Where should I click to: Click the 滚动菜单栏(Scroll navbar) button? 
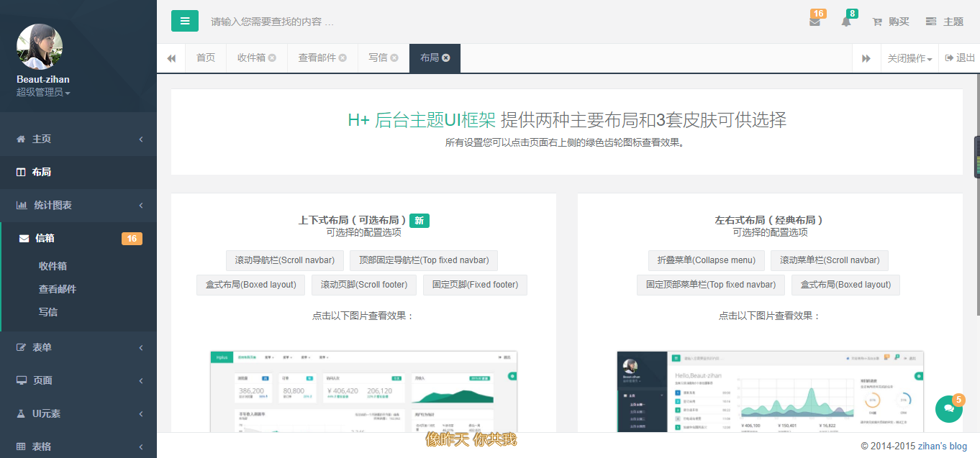(830, 260)
